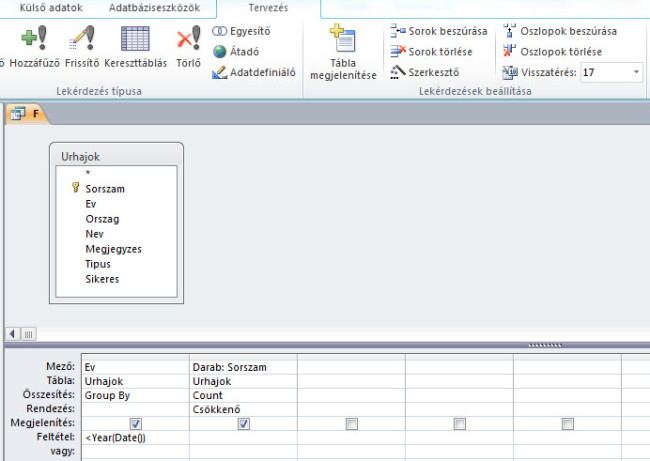Image resolution: width=650 pixels, height=461 pixels.
Task: Click the horizontal scrollbar under the table pane
Action: [300, 333]
